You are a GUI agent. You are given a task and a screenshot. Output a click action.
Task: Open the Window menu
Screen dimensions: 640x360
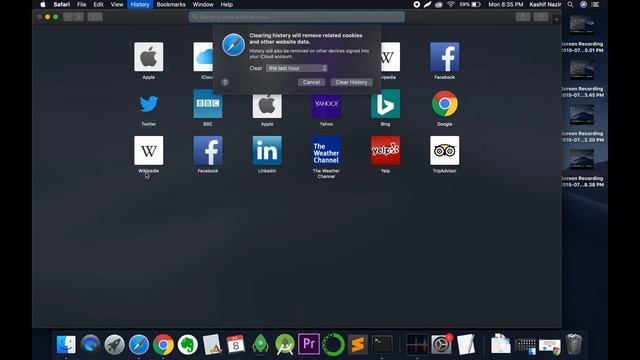pyautogui.click(x=203, y=4)
